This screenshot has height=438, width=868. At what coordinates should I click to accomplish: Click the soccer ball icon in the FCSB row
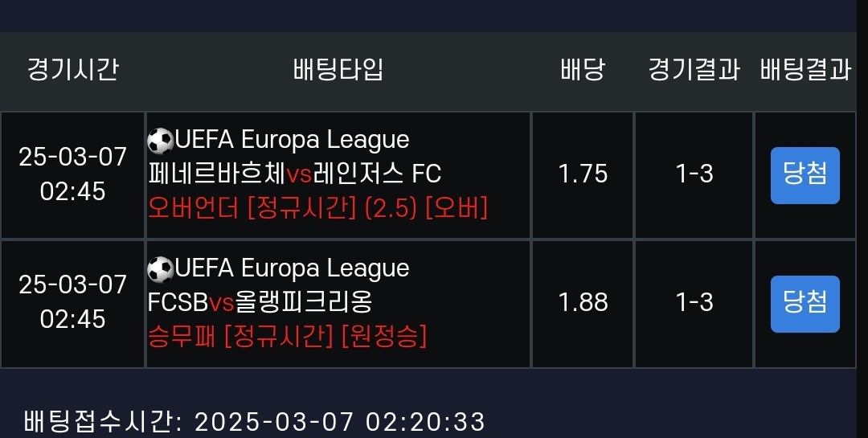pos(161,268)
